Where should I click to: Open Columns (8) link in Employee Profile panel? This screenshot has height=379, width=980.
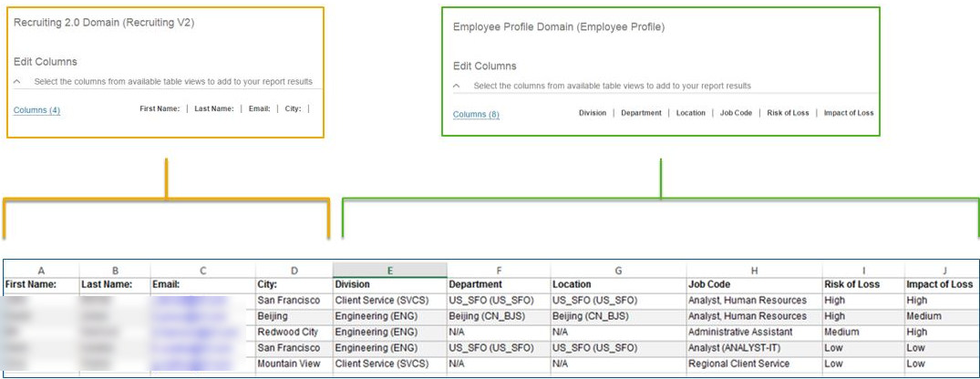coord(476,115)
